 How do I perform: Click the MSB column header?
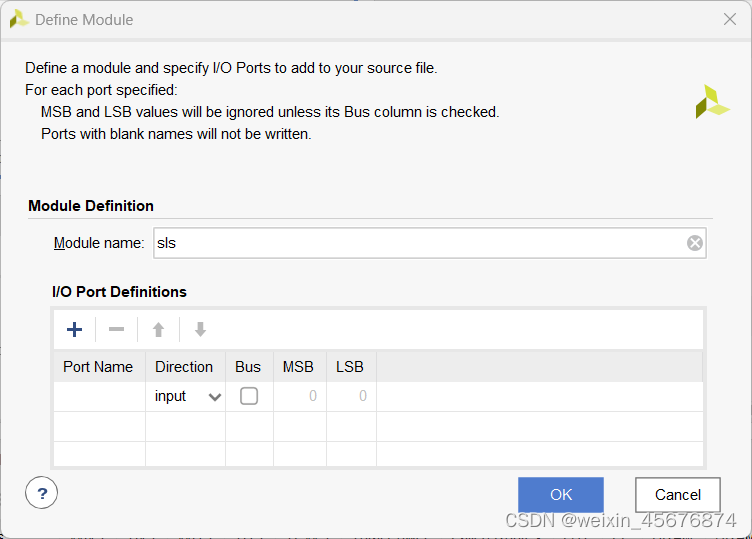(300, 367)
